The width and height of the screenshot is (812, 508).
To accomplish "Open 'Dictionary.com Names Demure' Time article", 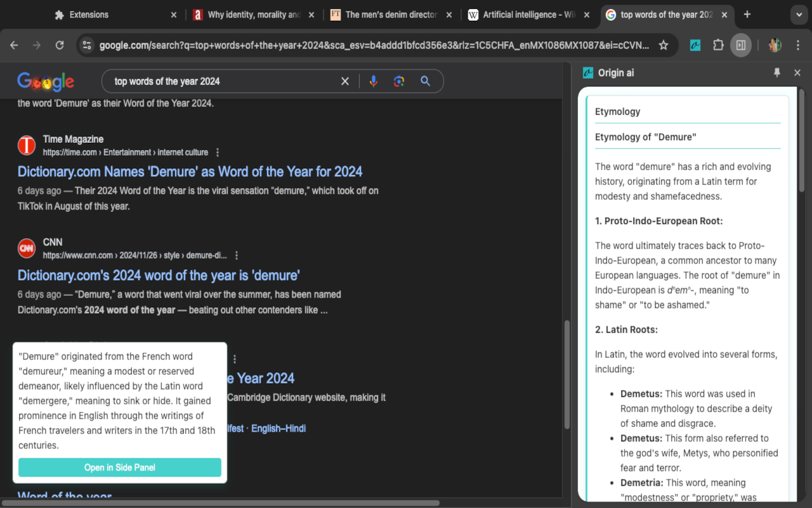I will coord(190,171).
